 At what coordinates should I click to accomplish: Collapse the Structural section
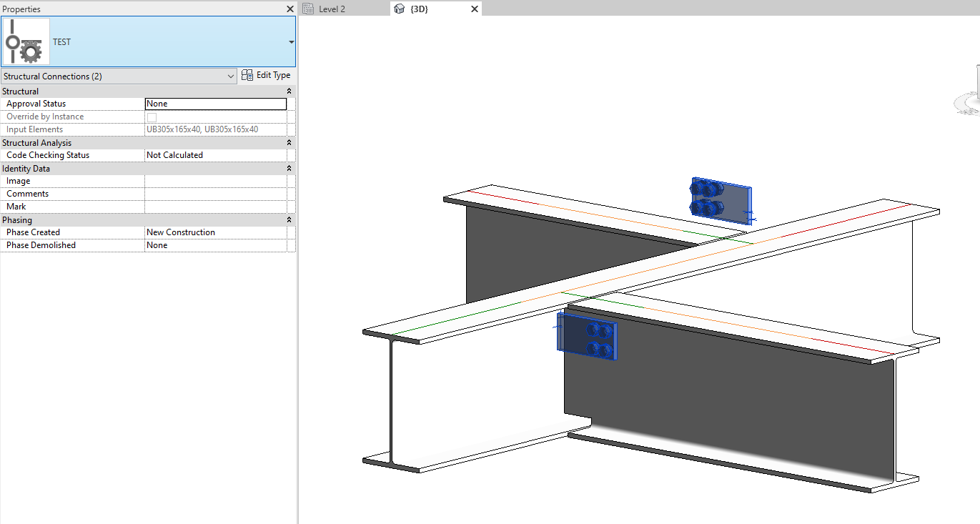(289, 91)
